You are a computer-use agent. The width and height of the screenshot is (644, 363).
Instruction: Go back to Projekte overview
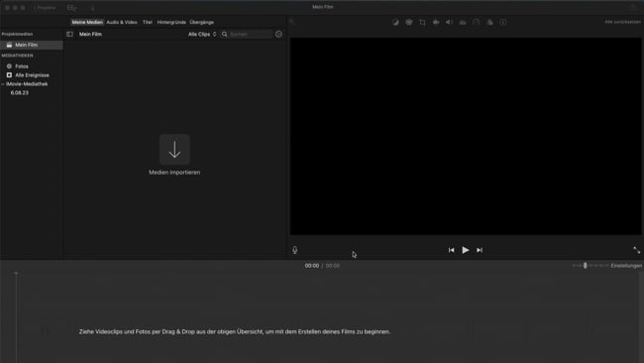click(x=45, y=8)
